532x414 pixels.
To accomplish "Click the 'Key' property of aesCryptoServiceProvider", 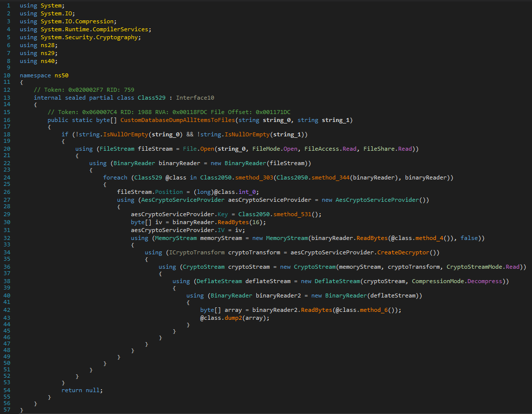I will 223,215.
